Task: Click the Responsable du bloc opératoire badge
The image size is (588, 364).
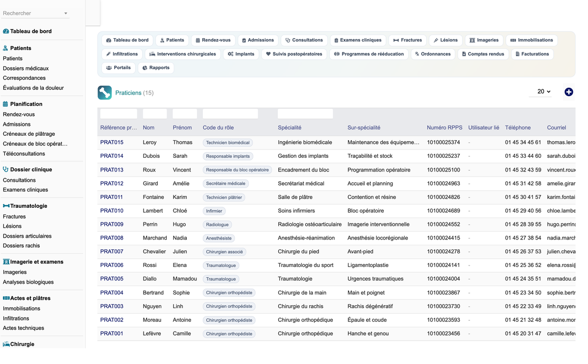Action: point(237,170)
